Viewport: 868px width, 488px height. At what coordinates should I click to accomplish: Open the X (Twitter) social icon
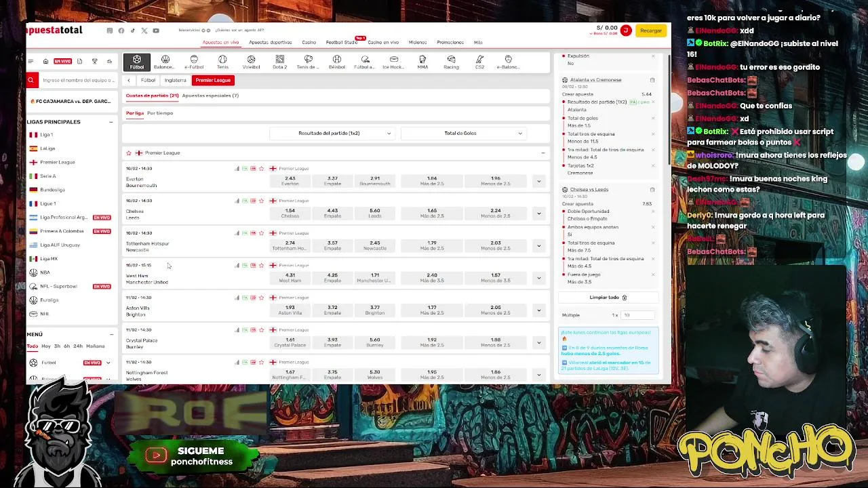(144, 30)
